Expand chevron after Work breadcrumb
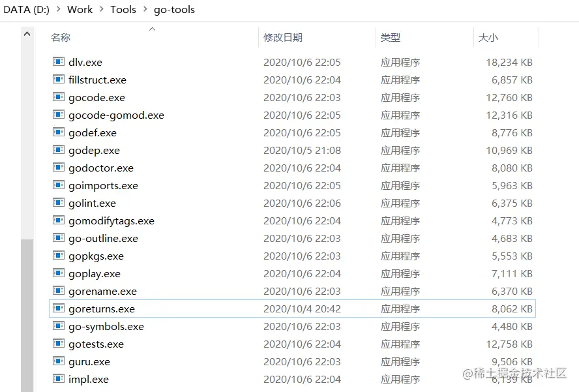The image size is (579, 392). (x=102, y=9)
